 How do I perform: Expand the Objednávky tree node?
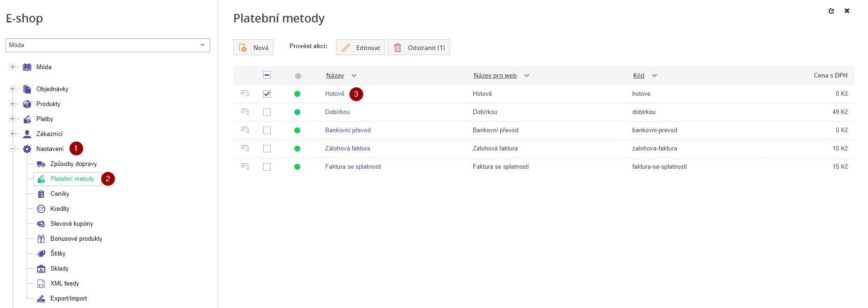coord(13,89)
